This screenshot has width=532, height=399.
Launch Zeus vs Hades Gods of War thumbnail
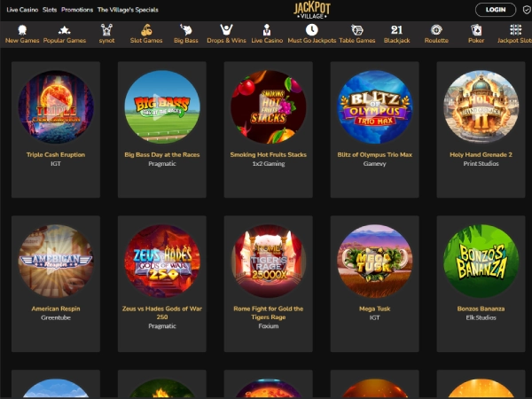[162, 261]
